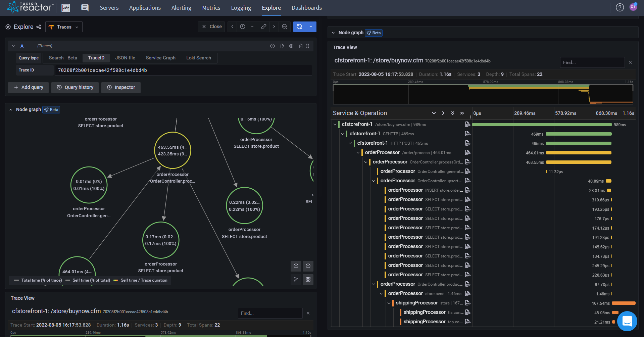The height and width of the screenshot is (337, 644).
Task: Click the zoom out time range icon
Action: (x=285, y=27)
